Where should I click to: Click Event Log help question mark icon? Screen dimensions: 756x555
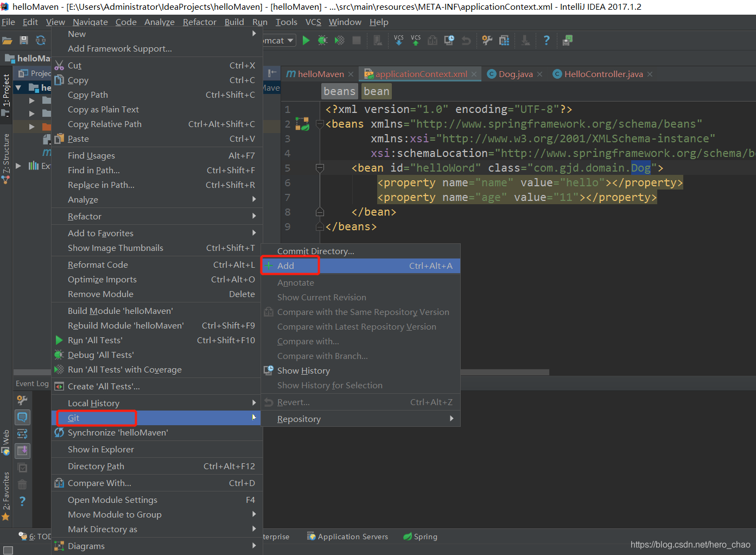point(22,501)
